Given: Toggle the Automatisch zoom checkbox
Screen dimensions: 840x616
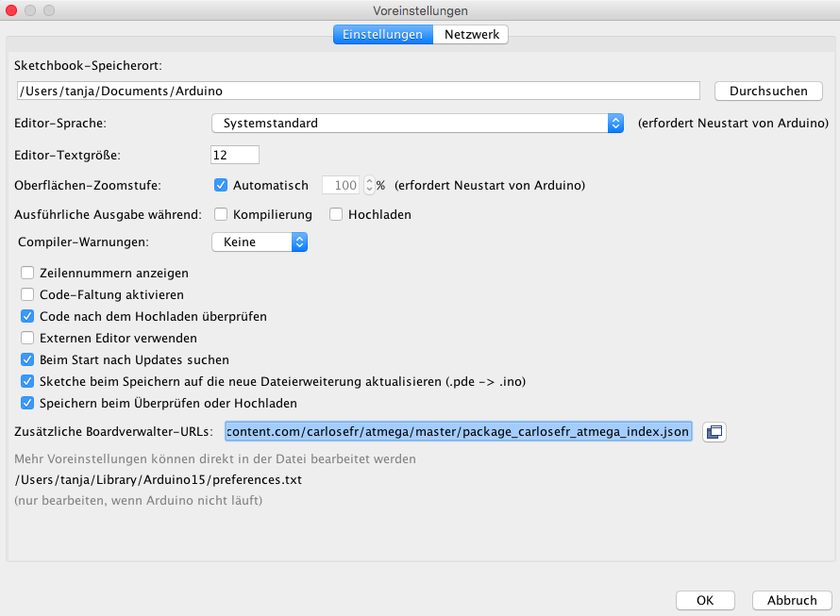Looking at the screenshot, I should click(x=221, y=185).
